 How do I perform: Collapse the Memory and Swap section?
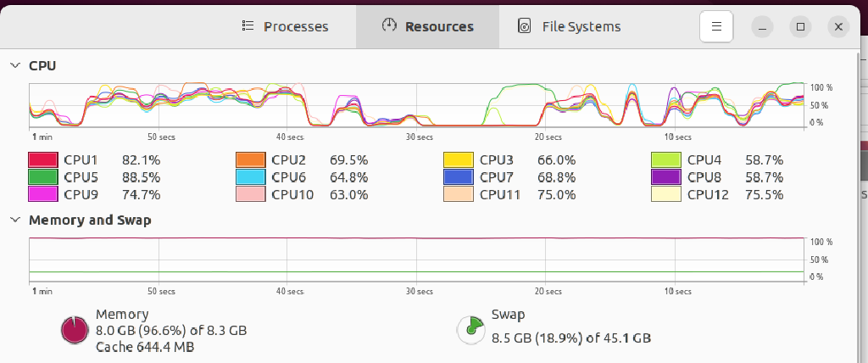(16, 220)
